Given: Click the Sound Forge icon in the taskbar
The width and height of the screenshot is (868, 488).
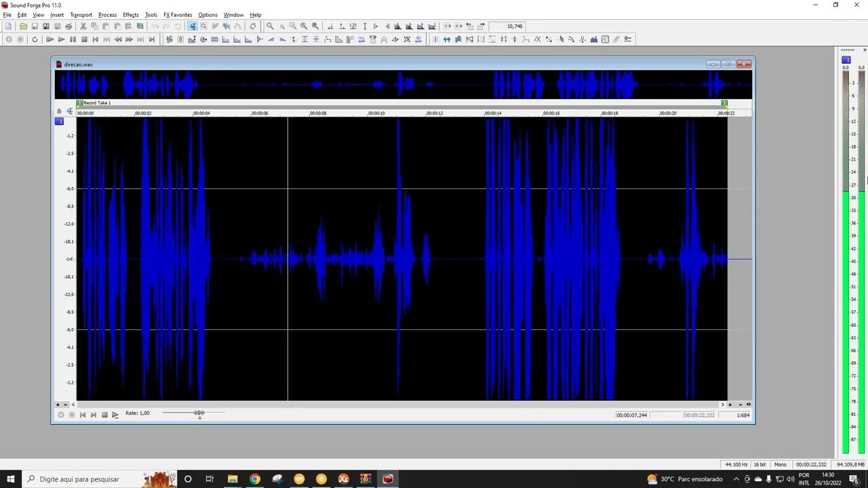Looking at the screenshot, I should point(388,479).
